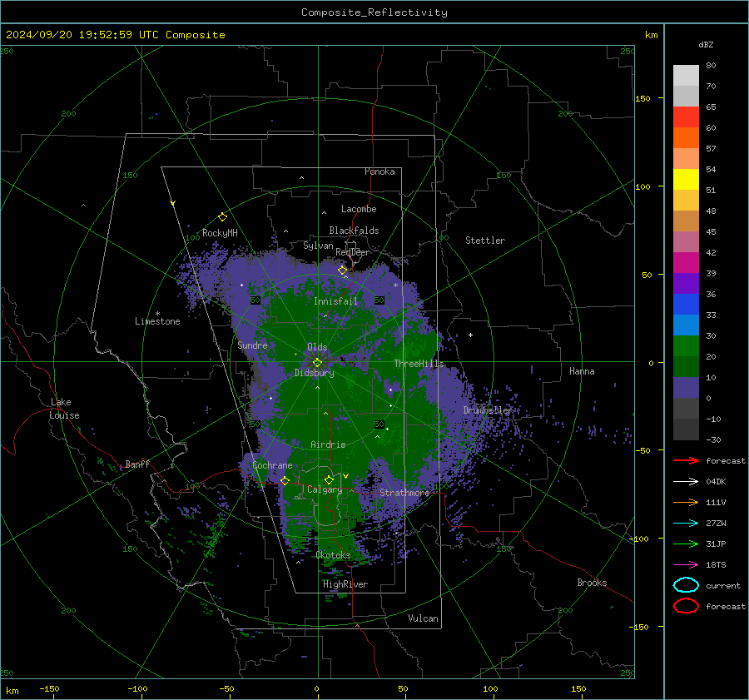The image size is (749, 700).
Task: Click the yellow diamond marker near RedDeer
Action: click(x=342, y=271)
